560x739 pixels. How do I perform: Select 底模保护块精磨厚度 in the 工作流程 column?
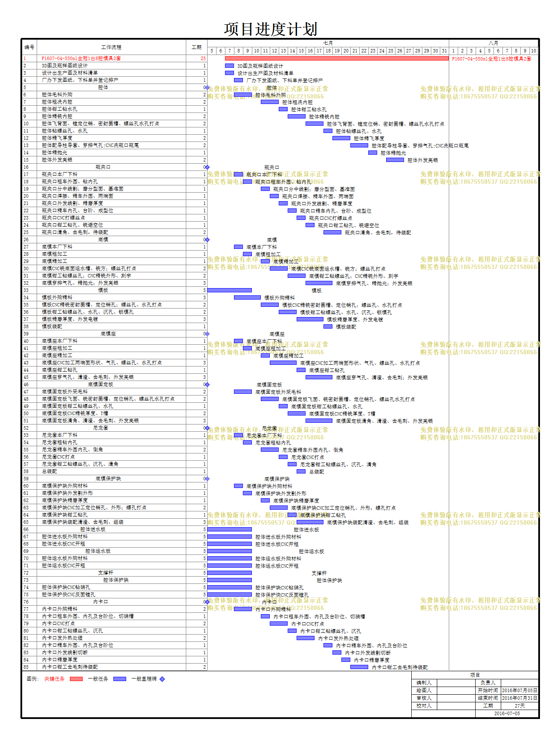[x=65, y=500]
